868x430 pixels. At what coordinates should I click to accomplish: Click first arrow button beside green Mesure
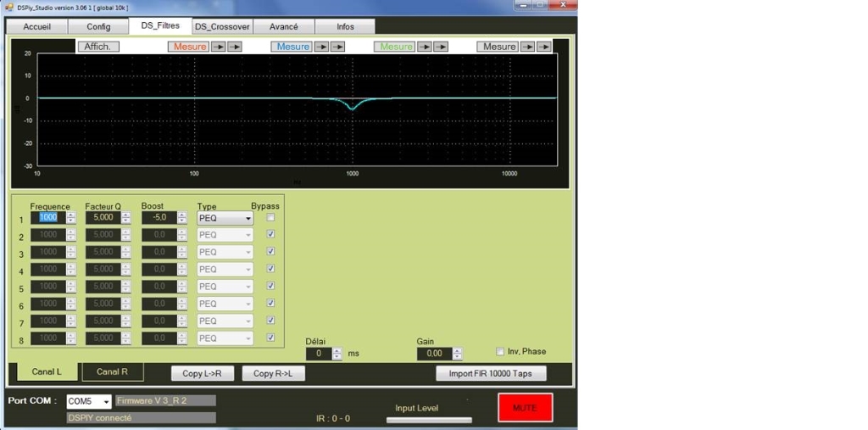click(x=425, y=47)
